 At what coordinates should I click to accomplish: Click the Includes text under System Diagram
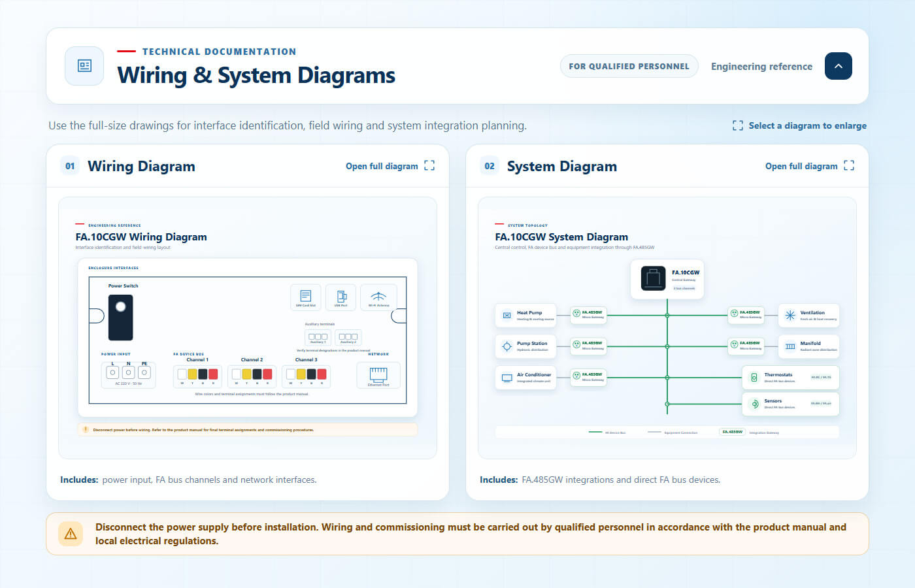click(x=600, y=480)
